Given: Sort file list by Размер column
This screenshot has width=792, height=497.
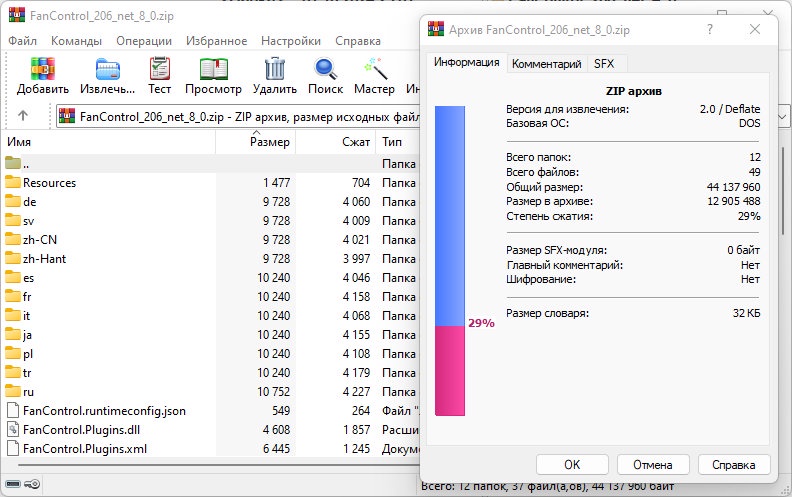Looking at the screenshot, I should (269, 142).
